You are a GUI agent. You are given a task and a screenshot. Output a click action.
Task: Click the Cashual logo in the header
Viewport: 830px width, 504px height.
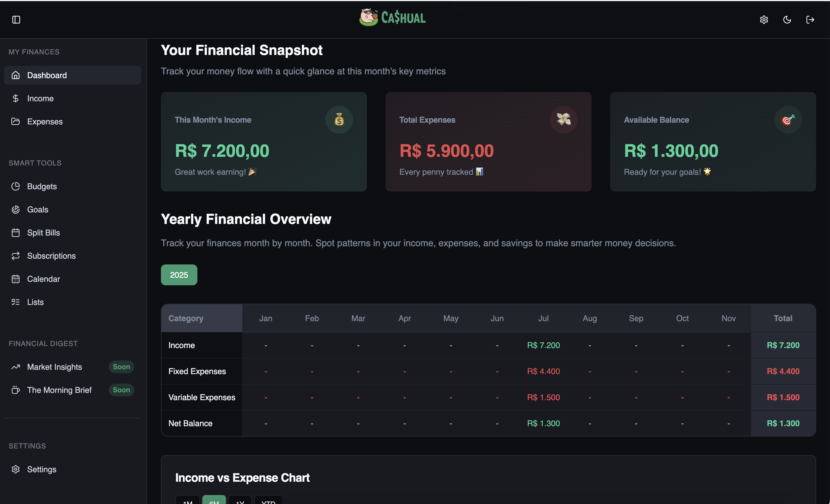tap(392, 18)
